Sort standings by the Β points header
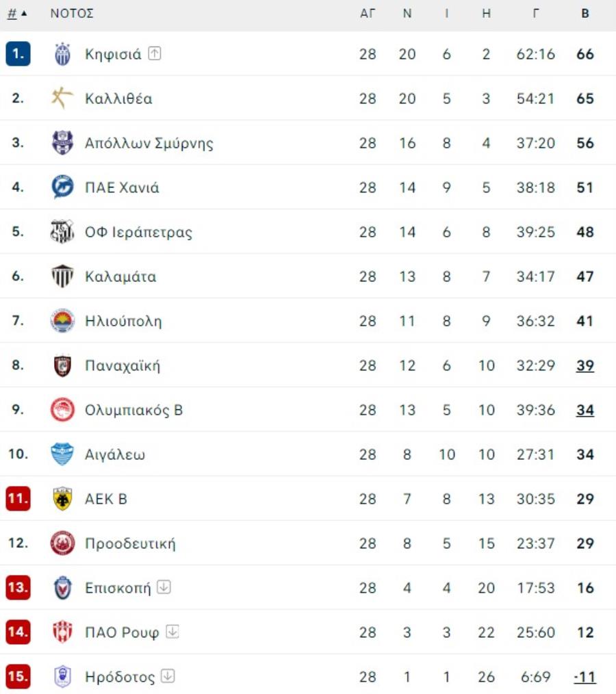 tap(585, 14)
